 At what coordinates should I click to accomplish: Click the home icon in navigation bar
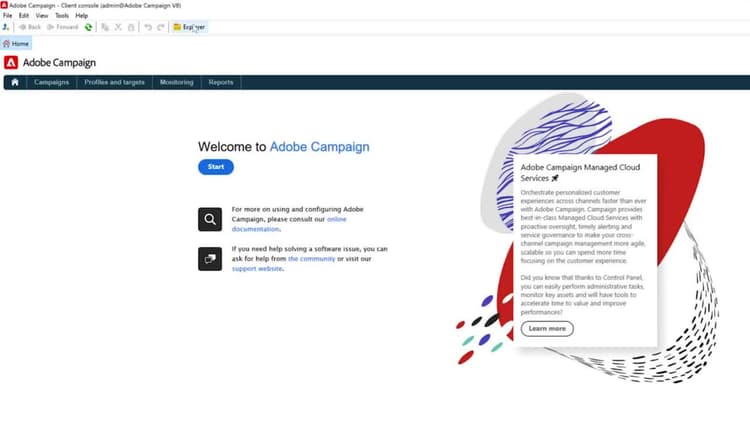(15, 82)
